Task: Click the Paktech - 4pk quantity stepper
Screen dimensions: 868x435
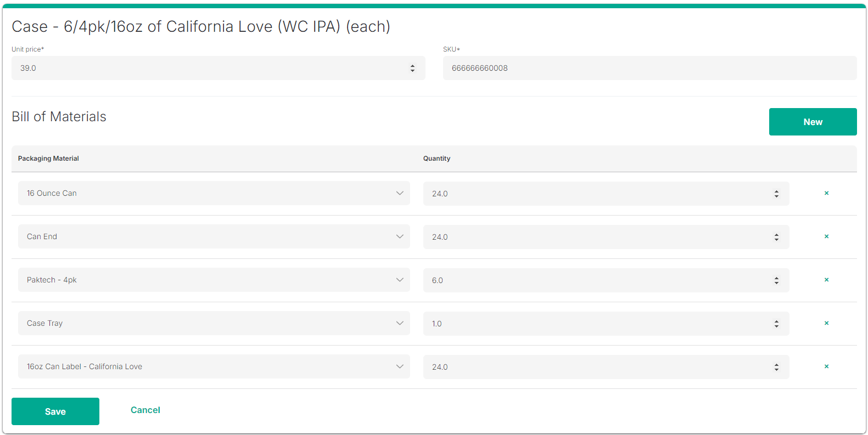Action: pos(776,280)
